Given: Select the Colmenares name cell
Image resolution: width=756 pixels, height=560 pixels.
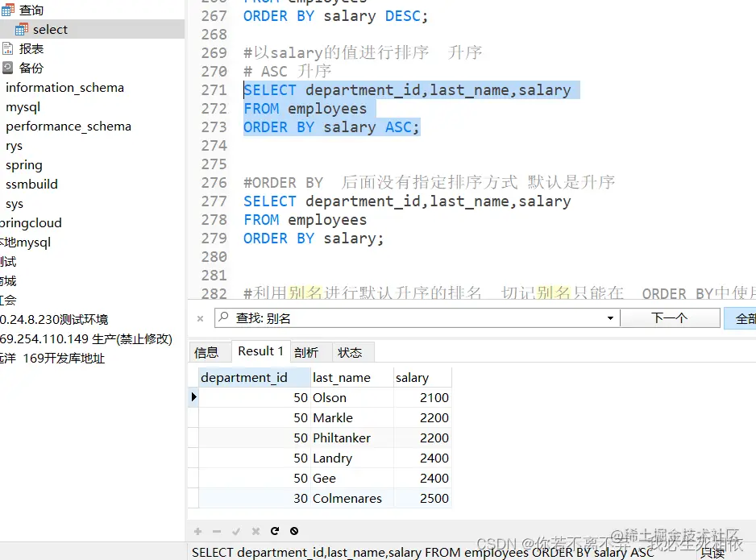Looking at the screenshot, I should 352,499.
